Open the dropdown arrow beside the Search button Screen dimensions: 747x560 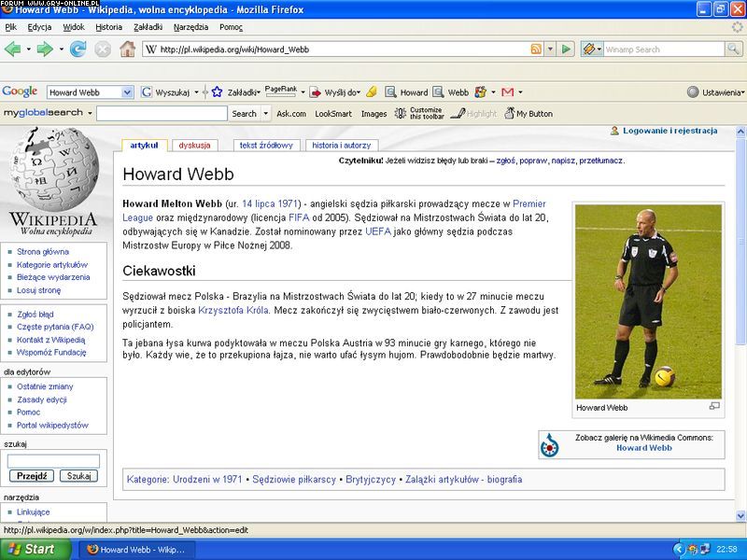[266, 113]
